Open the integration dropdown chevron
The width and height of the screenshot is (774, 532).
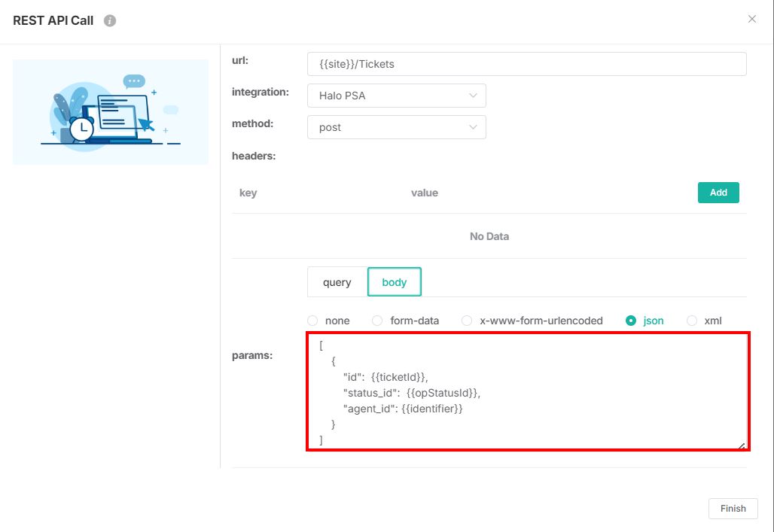474,96
